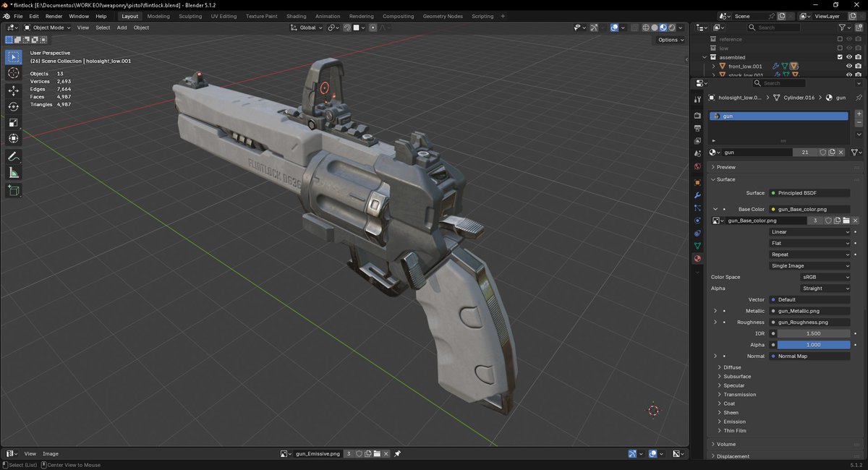This screenshot has width=868, height=470.
Task: Open the World properties tab
Action: pyautogui.click(x=697, y=166)
